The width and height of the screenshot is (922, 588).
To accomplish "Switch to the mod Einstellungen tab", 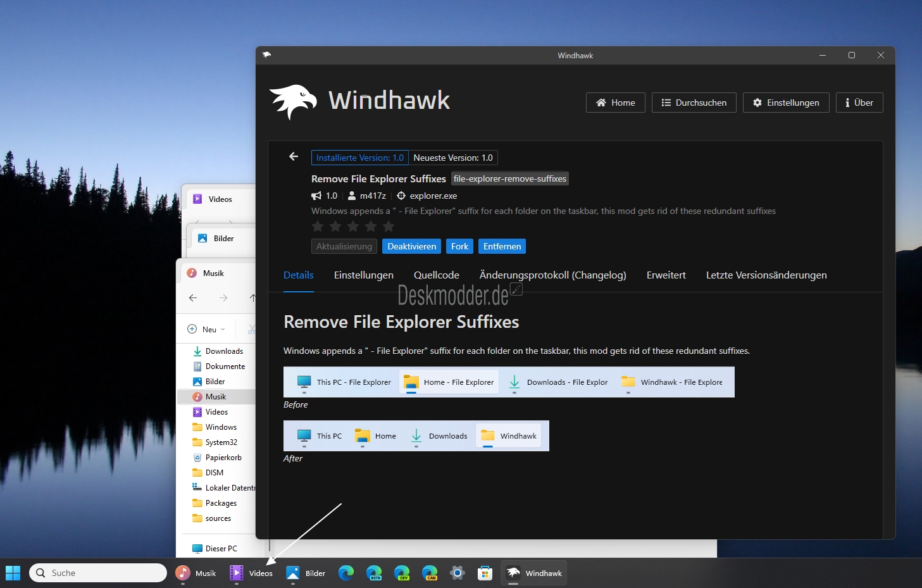I will [364, 275].
